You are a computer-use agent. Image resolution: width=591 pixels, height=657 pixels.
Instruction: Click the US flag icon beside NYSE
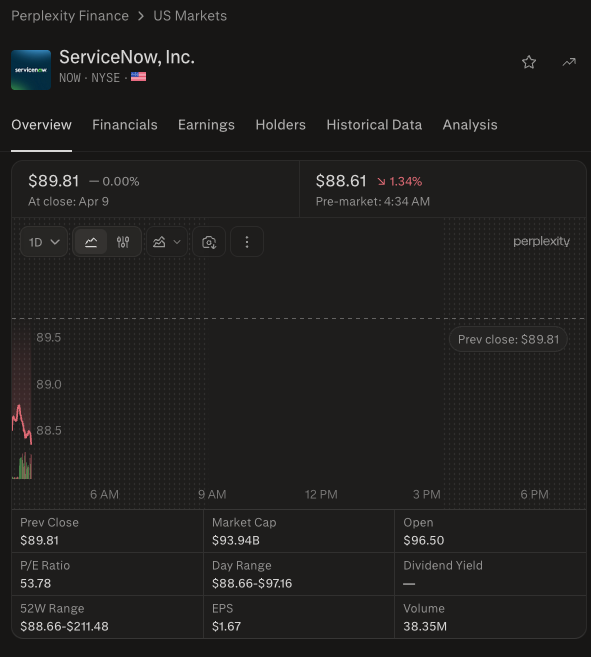point(138,77)
